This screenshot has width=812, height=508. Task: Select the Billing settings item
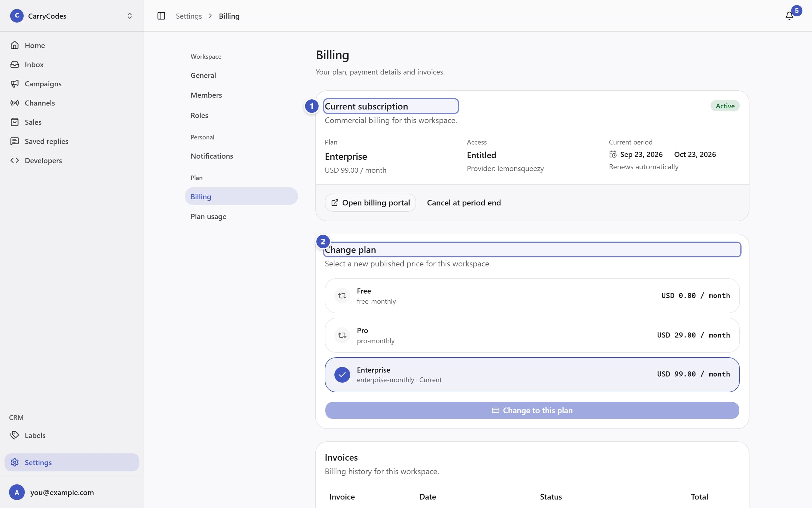point(241,196)
